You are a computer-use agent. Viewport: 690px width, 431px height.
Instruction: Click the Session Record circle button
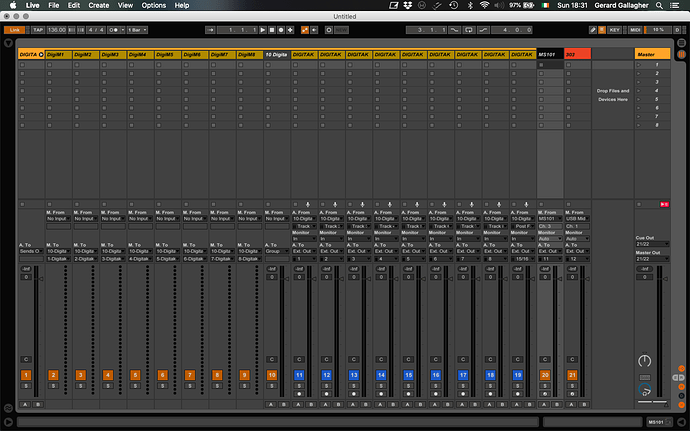[x=329, y=30]
